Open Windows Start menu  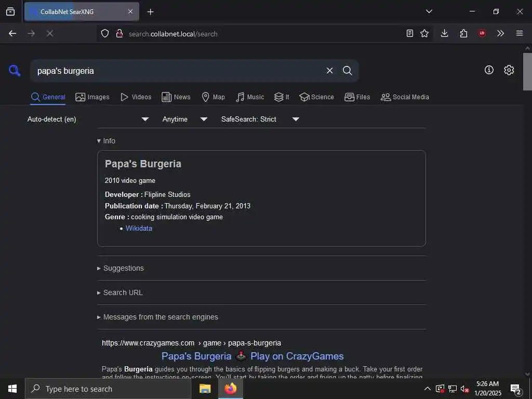tap(12, 389)
